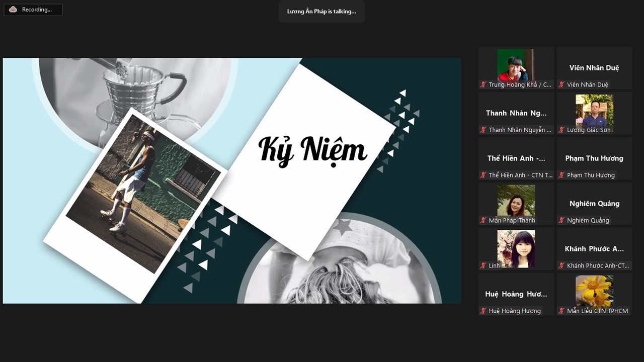This screenshot has width=644, height=362.
Task: Click the large centered name "Khánh Phước A..."
Action: 594,249
